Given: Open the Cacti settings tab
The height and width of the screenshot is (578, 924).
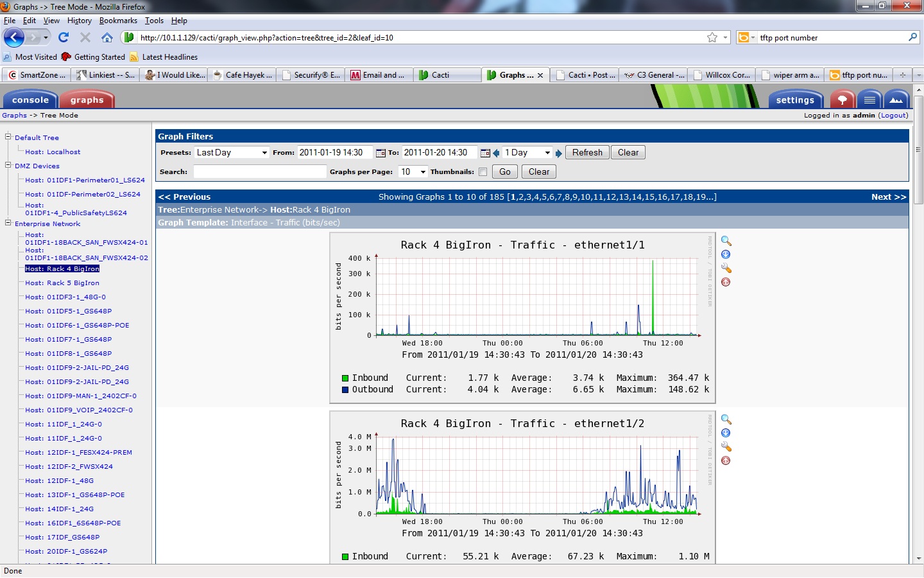Looking at the screenshot, I should pyautogui.click(x=795, y=100).
